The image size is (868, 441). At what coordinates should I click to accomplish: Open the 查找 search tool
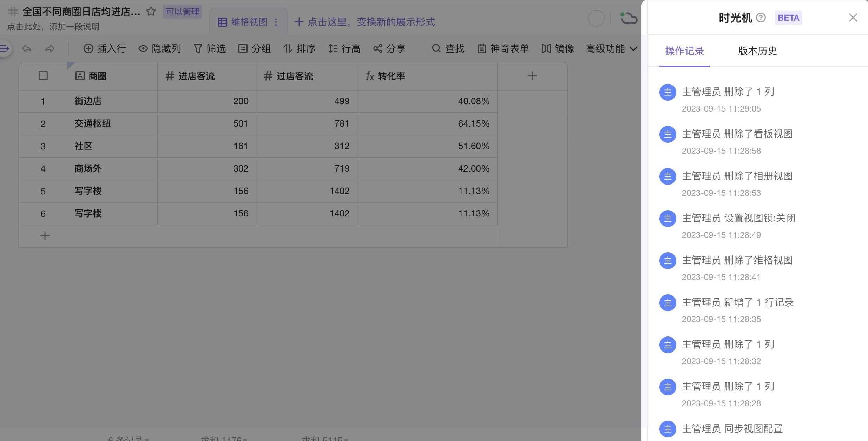point(448,48)
